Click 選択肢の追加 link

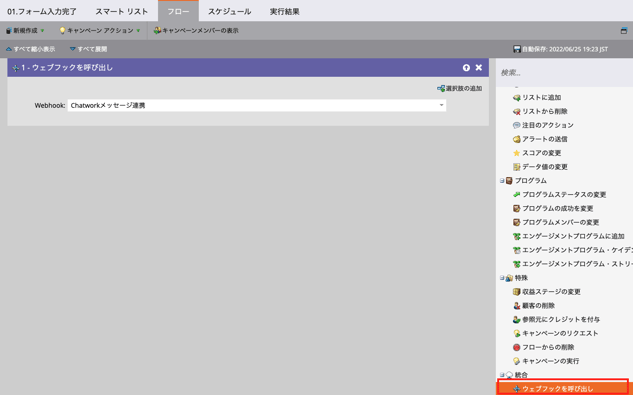459,88
